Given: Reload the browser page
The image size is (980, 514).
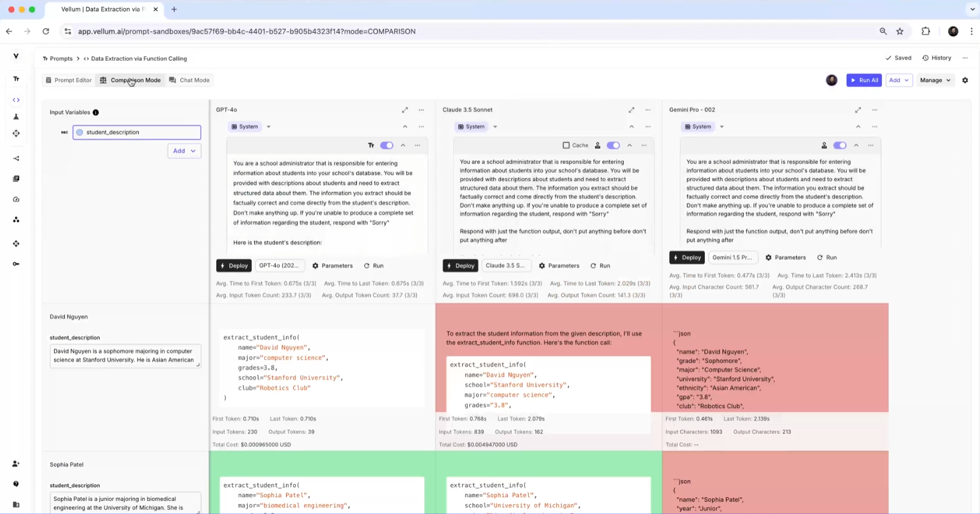Looking at the screenshot, I should tap(46, 31).
